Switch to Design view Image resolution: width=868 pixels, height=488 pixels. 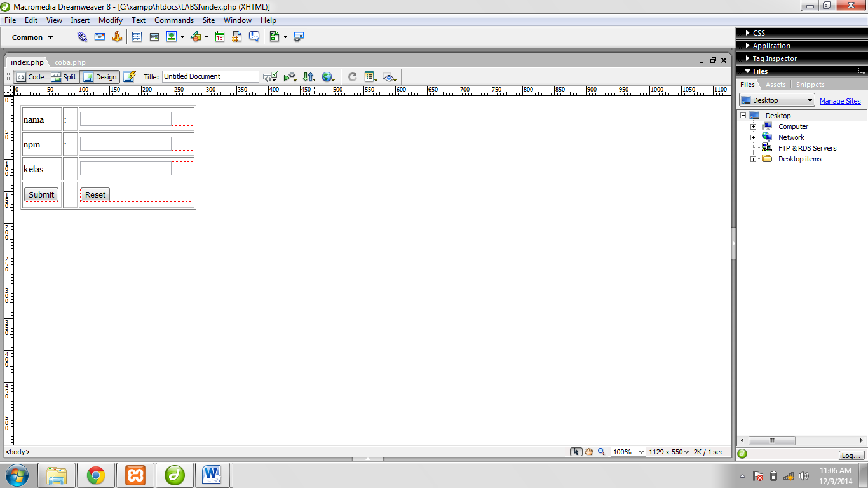(x=100, y=77)
